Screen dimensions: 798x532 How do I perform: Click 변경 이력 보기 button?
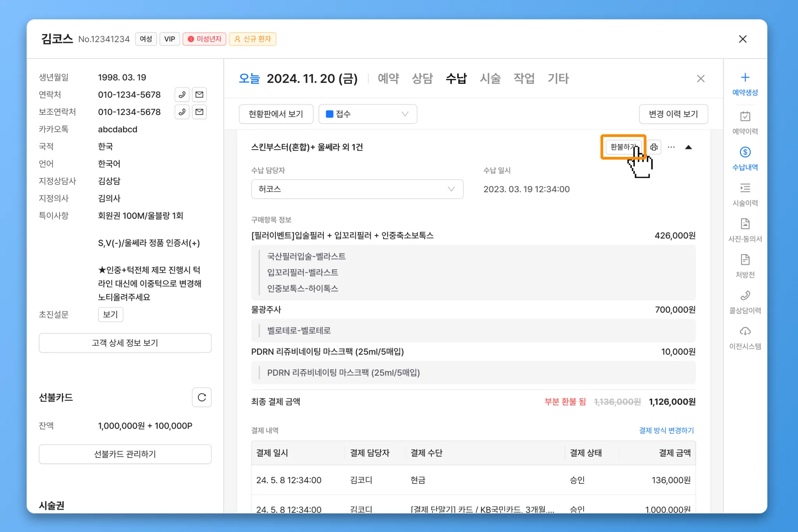673,114
